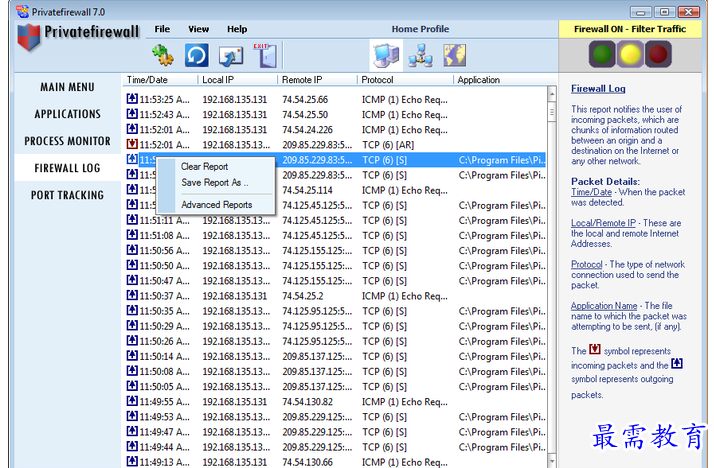
Task: Open the settings gears toolbar icon
Action: coord(163,55)
